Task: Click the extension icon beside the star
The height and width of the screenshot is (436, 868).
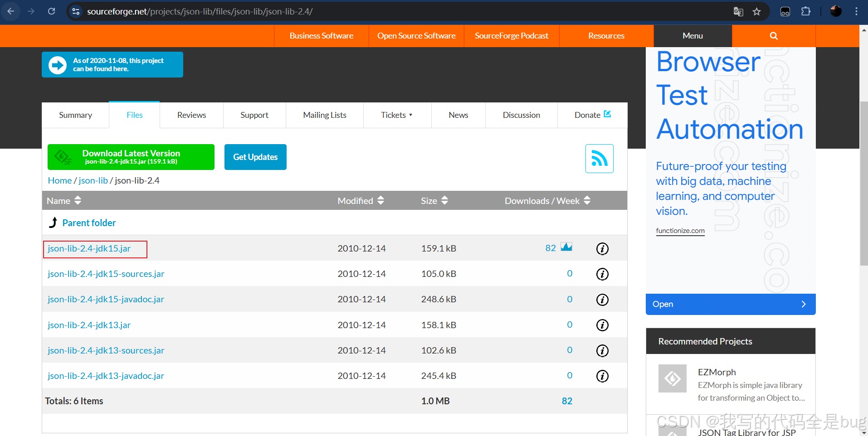Action: (x=785, y=11)
